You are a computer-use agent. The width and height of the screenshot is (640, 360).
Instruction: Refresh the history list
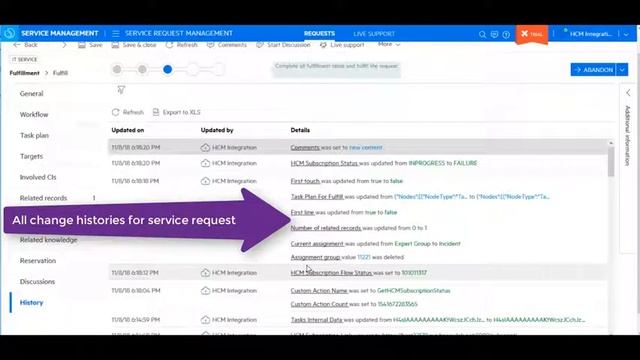click(128, 112)
